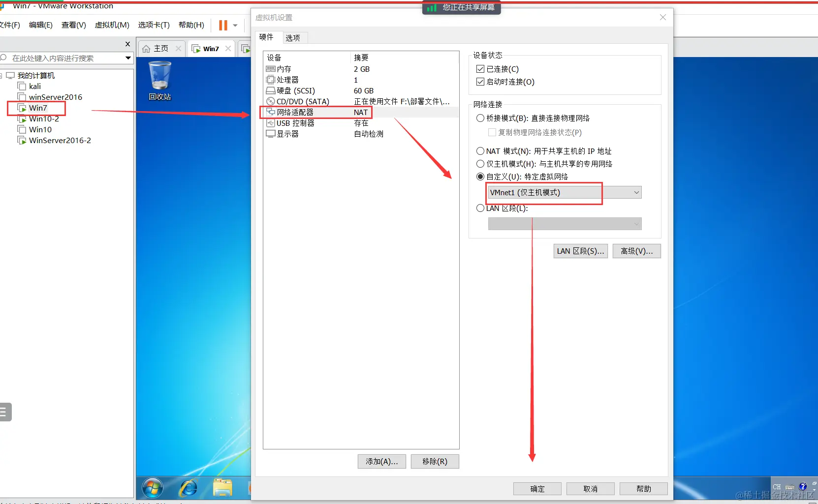
Task: Choose 自定义(U) custom network radio button
Action: (480, 177)
